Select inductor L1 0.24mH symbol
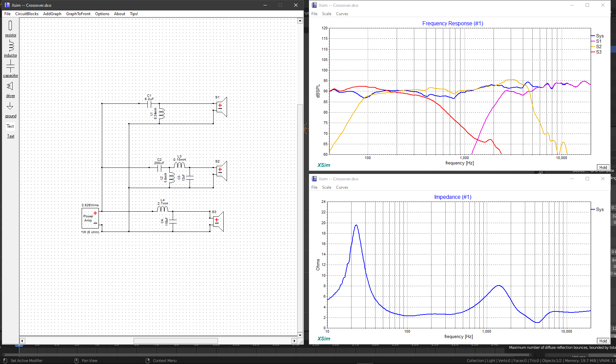The width and height of the screenshot is (616, 364). 161,114
